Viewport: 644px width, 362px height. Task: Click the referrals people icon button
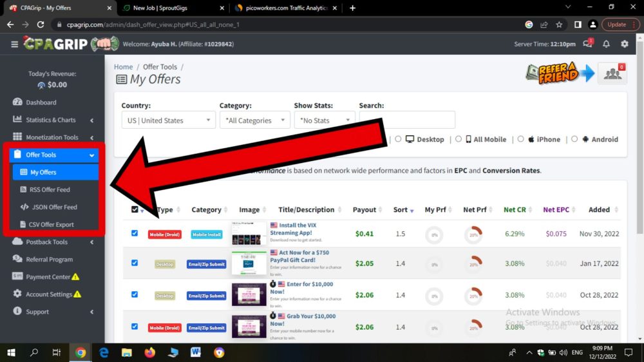[612, 73]
